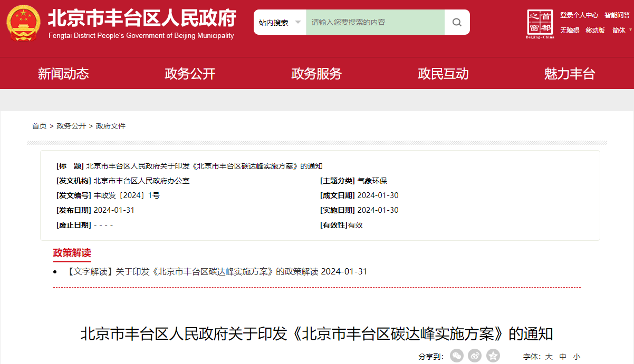Share article to Weibo
634x364 pixels.
tap(475, 356)
